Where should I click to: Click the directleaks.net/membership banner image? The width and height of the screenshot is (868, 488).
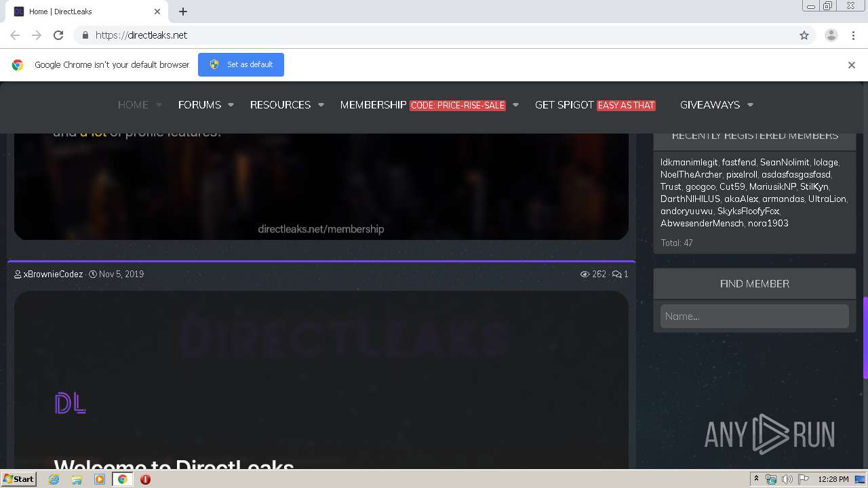pos(321,186)
